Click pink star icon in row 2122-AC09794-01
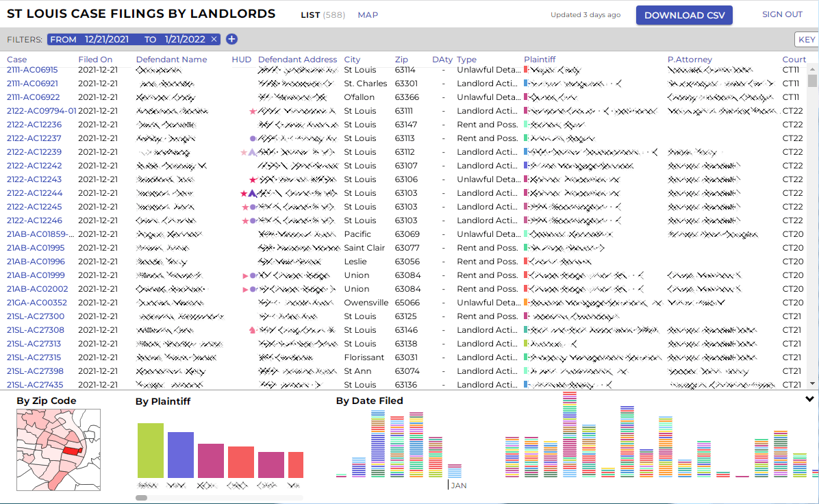The width and height of the screenshot is (819, 504). (253, 111)
